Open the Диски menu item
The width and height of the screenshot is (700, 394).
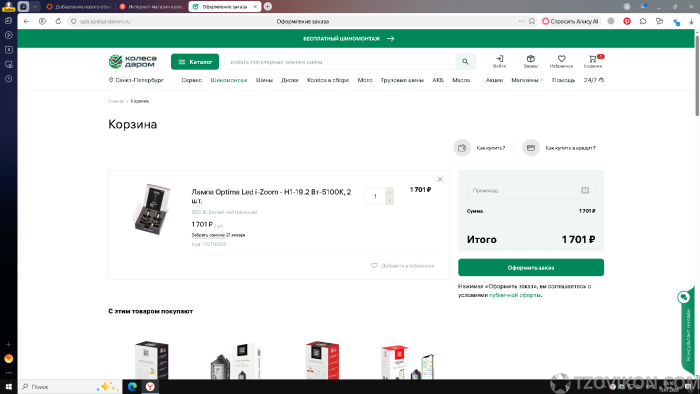[290, 80]
